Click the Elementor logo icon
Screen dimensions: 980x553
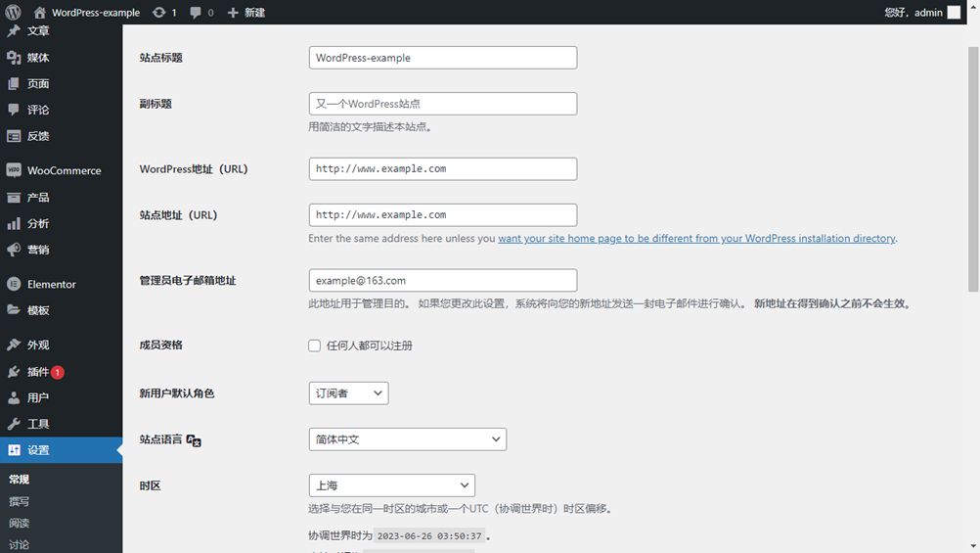click(14, 284)
